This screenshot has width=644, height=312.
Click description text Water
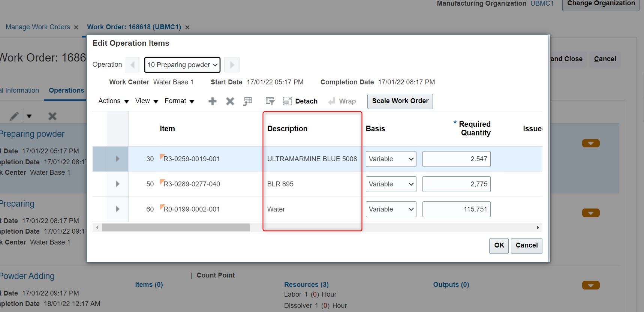276,209
